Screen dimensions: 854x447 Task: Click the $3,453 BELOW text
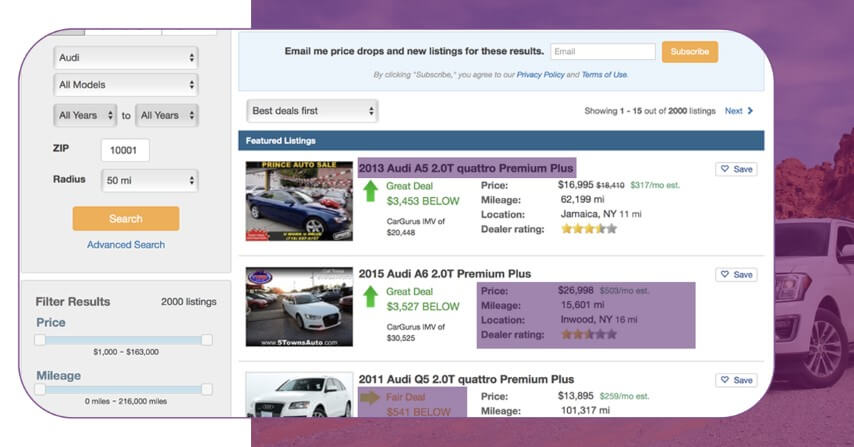tap(423, 201)
